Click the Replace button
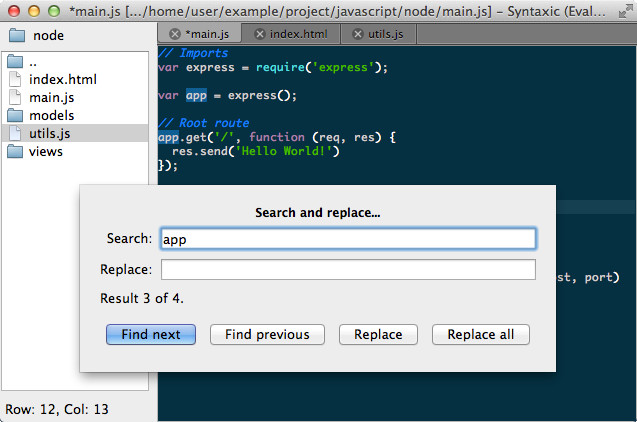The height and width of the screenshot is (422, 637). point(378,334)
